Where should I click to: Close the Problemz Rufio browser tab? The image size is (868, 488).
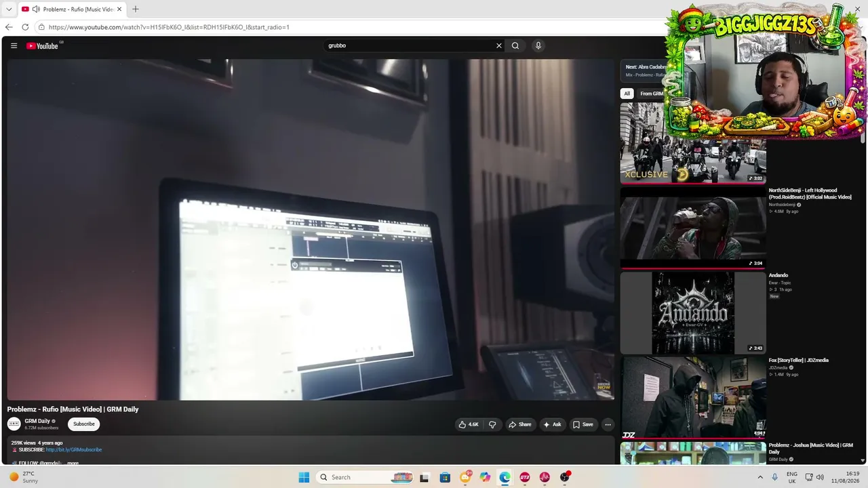119,9
